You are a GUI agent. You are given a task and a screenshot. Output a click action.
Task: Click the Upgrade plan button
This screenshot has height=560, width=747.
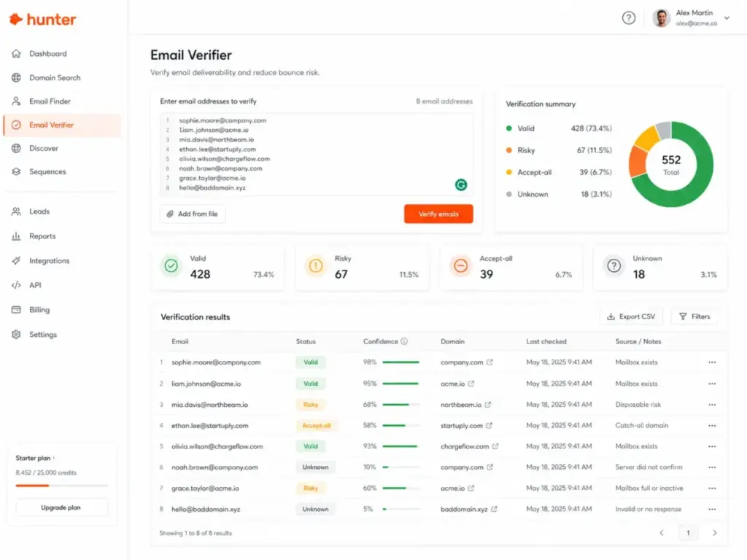pyautogui.click(x=61, y=507)
